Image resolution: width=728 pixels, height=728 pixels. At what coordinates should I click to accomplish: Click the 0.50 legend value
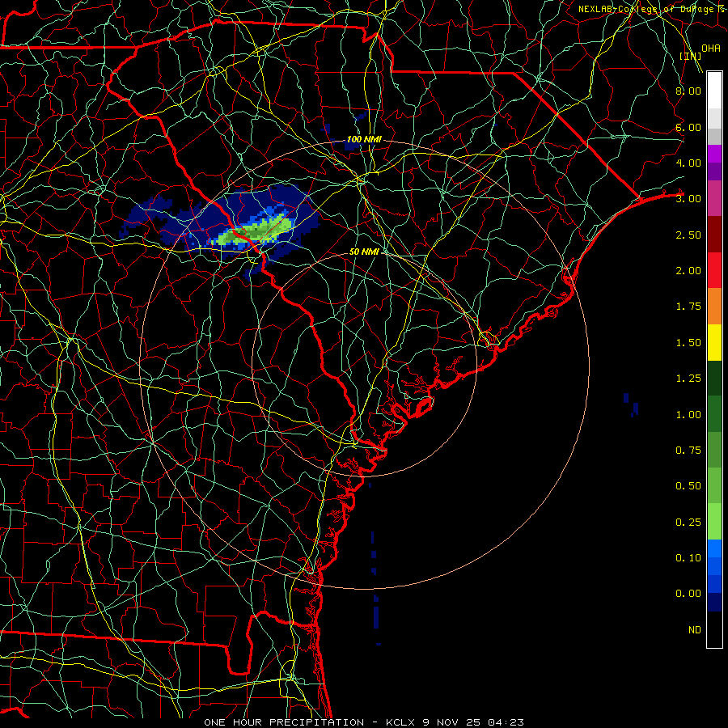[688, 486]
